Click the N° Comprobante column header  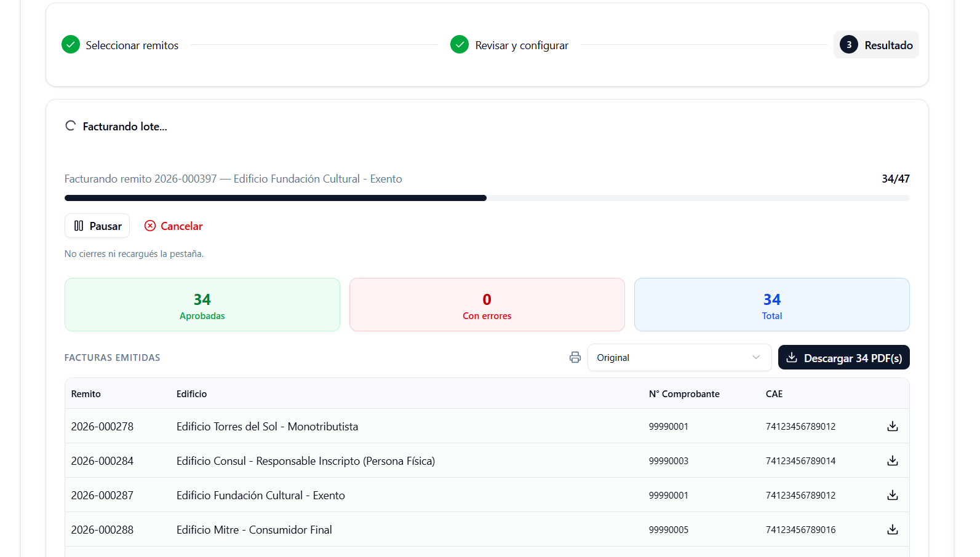pos(684,394)
